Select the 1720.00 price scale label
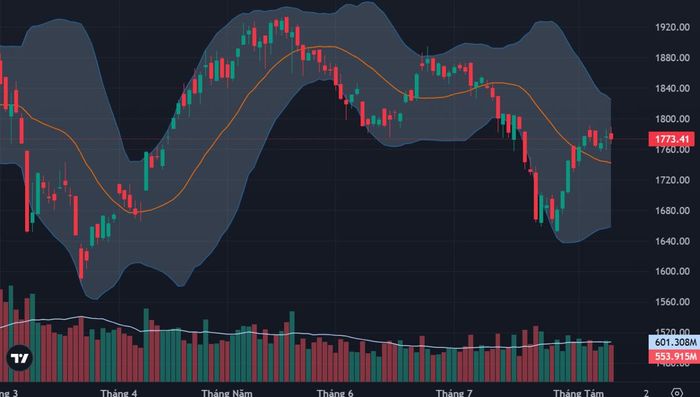Image resolution: width=700 pixels, height=397 pixels. [x=672, y=180]
